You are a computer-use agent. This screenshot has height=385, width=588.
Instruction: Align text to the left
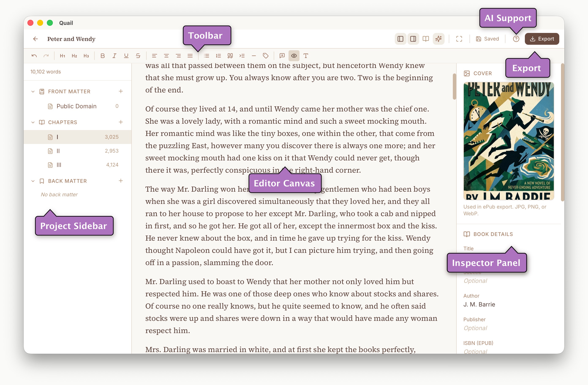coord(154,56)
